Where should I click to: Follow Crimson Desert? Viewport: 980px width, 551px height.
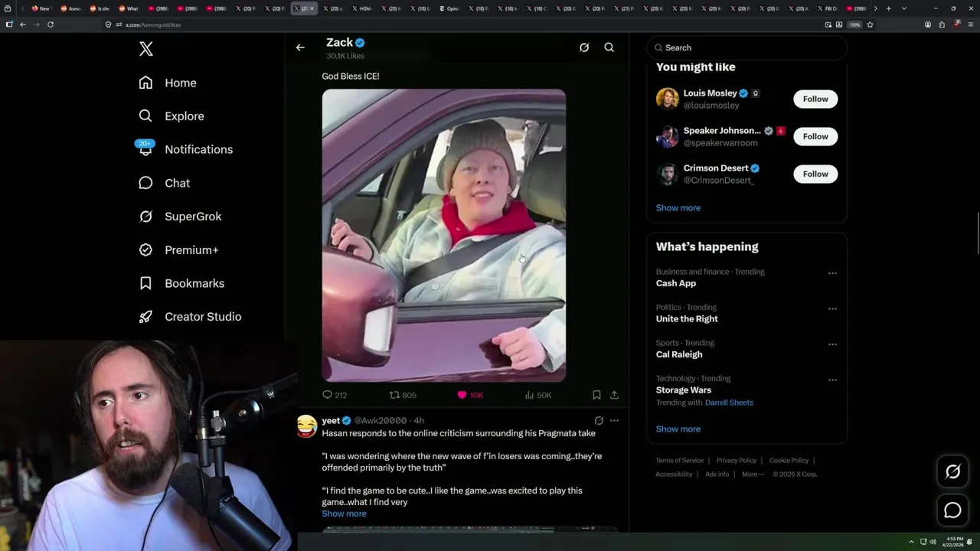click(x=815, y=174)
